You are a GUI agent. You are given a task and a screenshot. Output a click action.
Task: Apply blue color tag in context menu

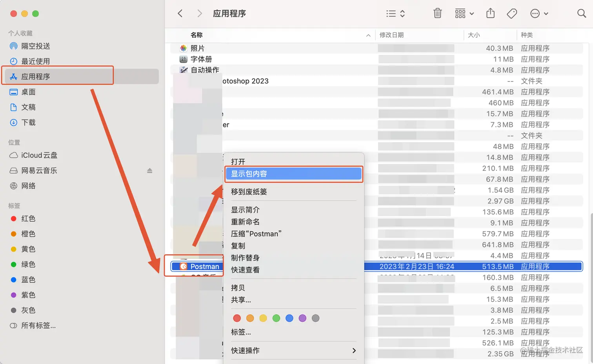(289, 318)
